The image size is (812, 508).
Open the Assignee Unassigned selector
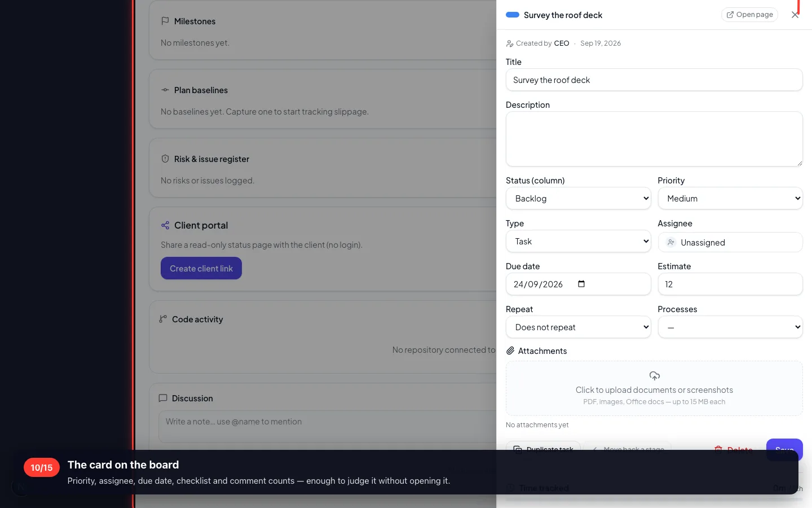pos(730,242)
